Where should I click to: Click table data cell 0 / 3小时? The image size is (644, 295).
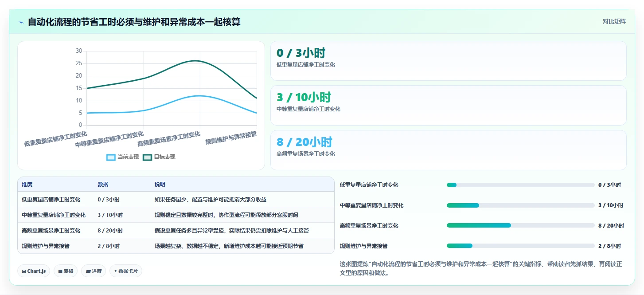[109, 200]
